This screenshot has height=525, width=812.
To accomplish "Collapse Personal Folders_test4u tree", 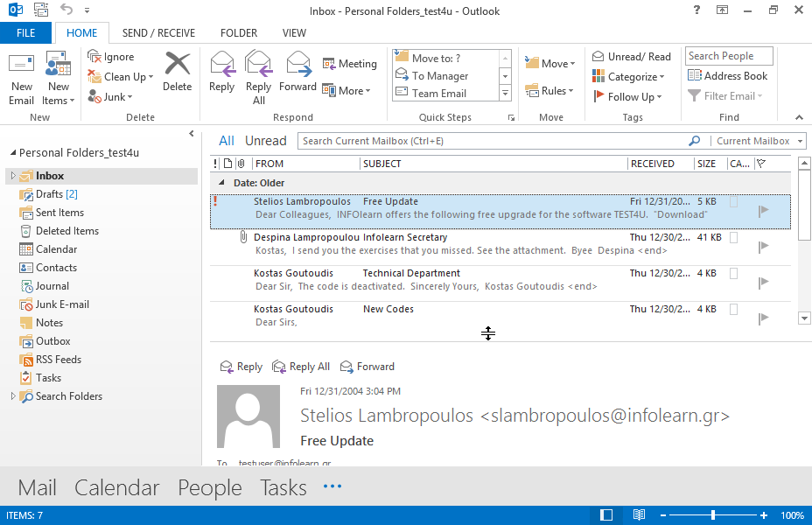I will pyautogui.click(x=13, y=153).
